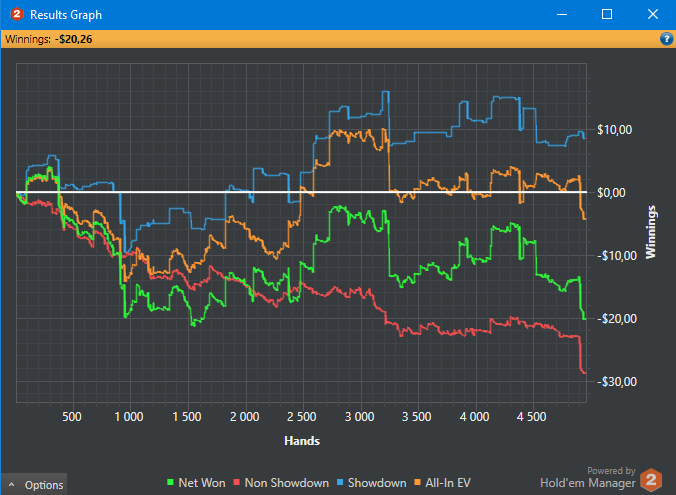676x495 pixels.
Task: Click the $0,00 axis label
Action: click(611, 193)
